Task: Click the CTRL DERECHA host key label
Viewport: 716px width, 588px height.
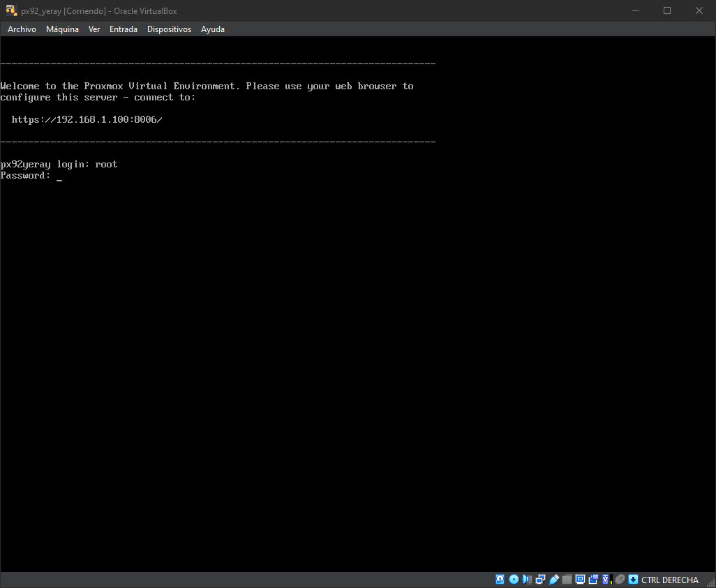Action: [x=670, y=580]
